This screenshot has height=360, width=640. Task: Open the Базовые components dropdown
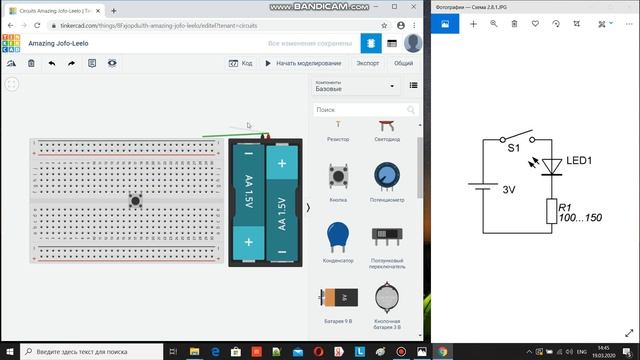[355, 86]
